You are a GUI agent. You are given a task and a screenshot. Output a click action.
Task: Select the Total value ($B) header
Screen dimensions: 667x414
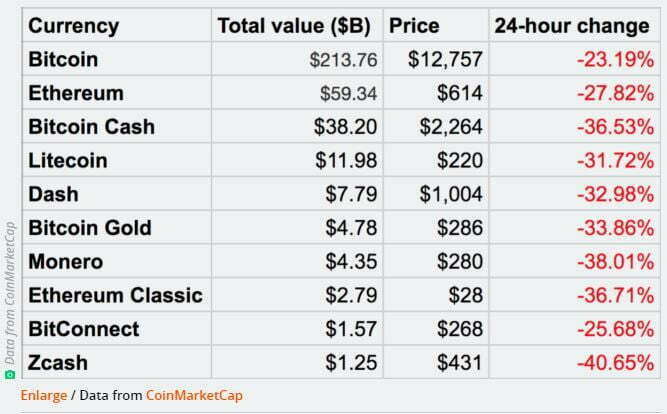coord(294,26)
